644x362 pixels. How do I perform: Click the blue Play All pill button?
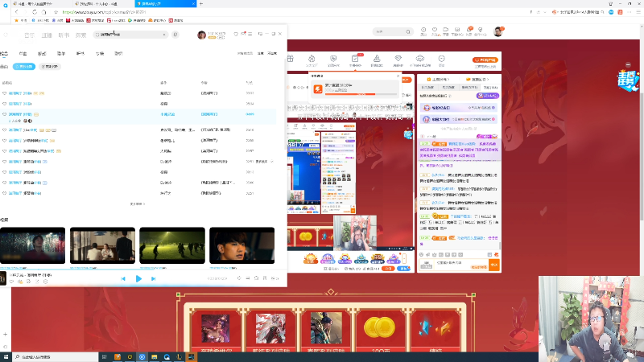24,67
